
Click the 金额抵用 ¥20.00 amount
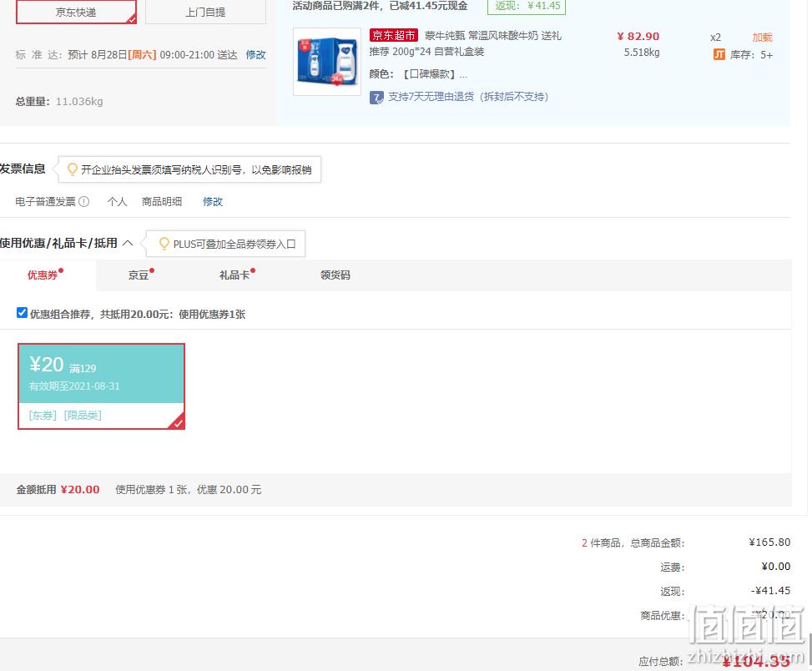[80, 490]
